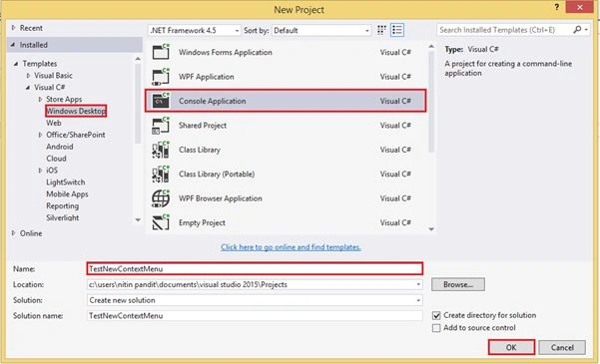Screen dimensions: 600x364
Task: Click tree panel scrollbar down arrow
Action: coord(138,219)
